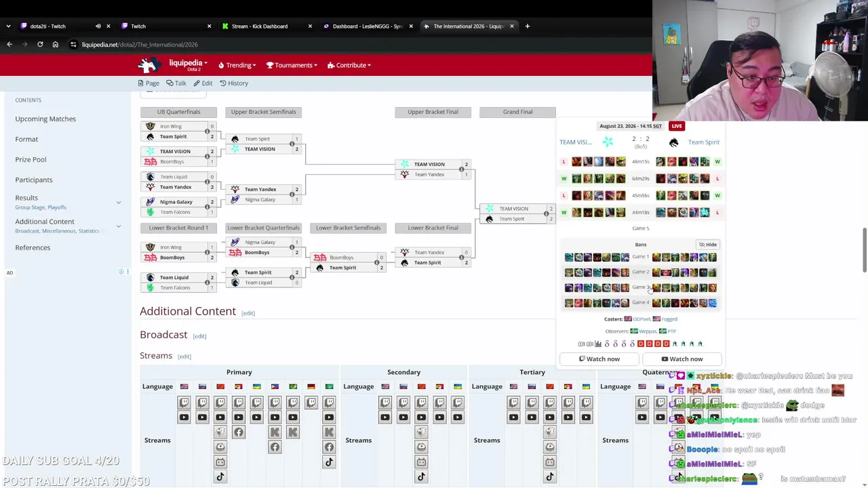
Task: Open match info for Team Liquid vs Team Yandex quarterfinal
Action: 207,182
